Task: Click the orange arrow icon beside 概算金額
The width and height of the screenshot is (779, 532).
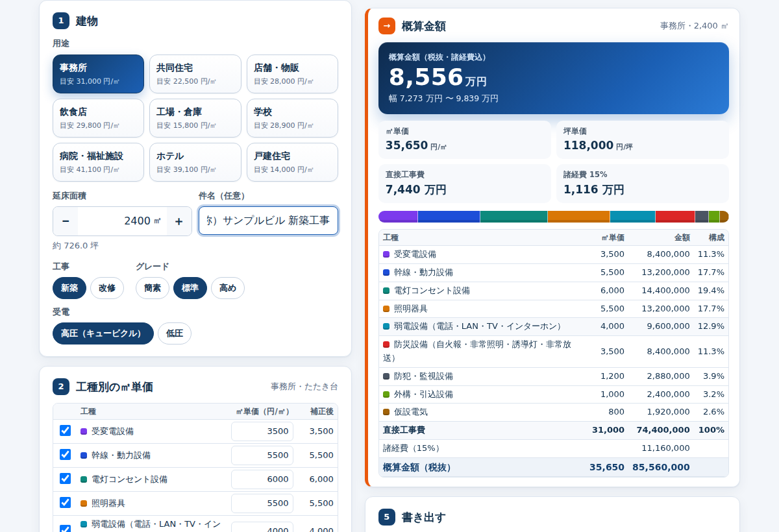Action: pyautogui.click(x=387, y=26)
